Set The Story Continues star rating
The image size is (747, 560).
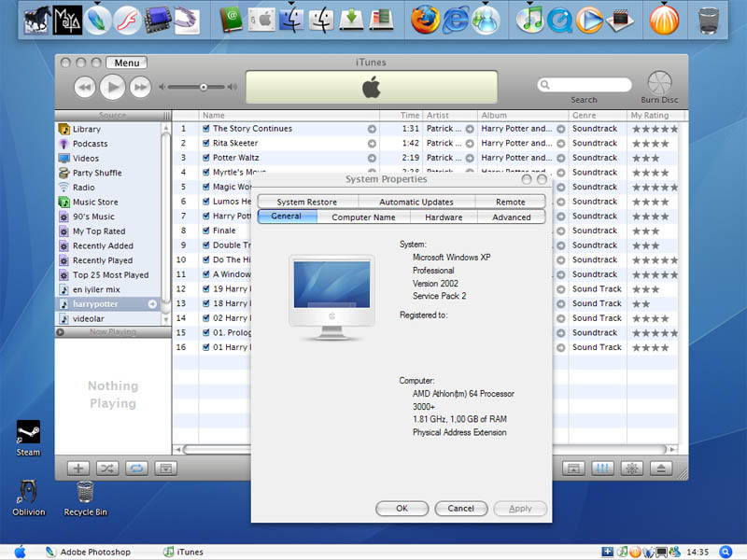tap(655, 129)
